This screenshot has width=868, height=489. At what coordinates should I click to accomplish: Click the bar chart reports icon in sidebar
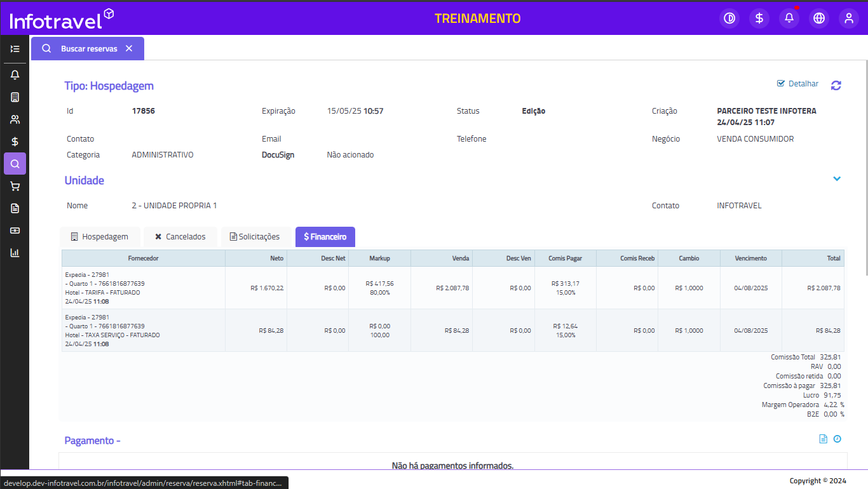[15, 252]
